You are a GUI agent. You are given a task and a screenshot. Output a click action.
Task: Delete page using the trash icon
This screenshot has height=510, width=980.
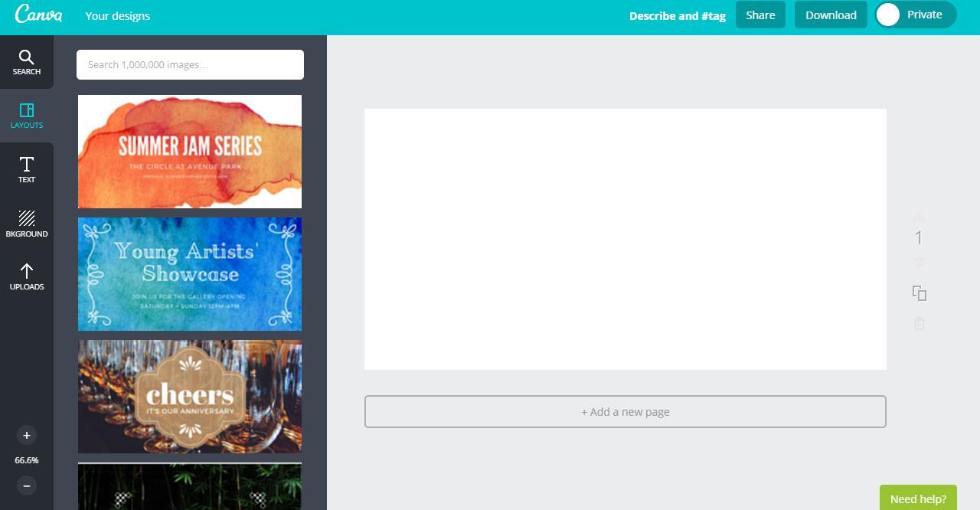point(920,324)
